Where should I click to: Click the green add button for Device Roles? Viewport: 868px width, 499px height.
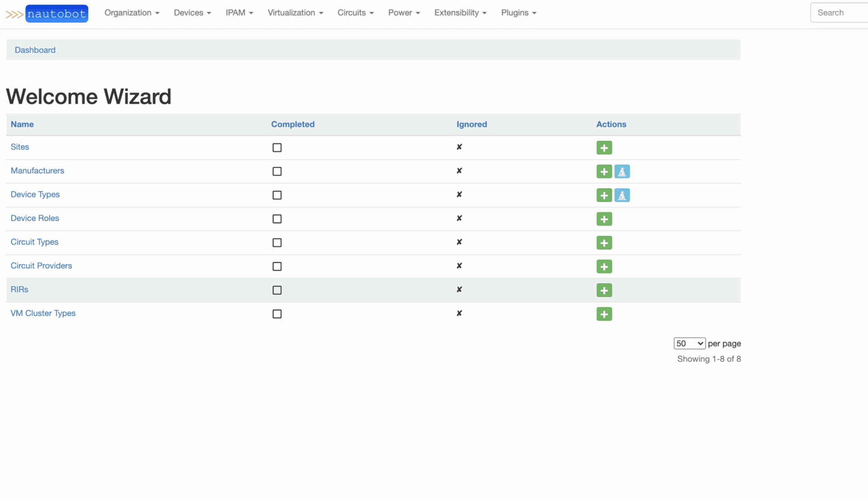tap(604, 219)
